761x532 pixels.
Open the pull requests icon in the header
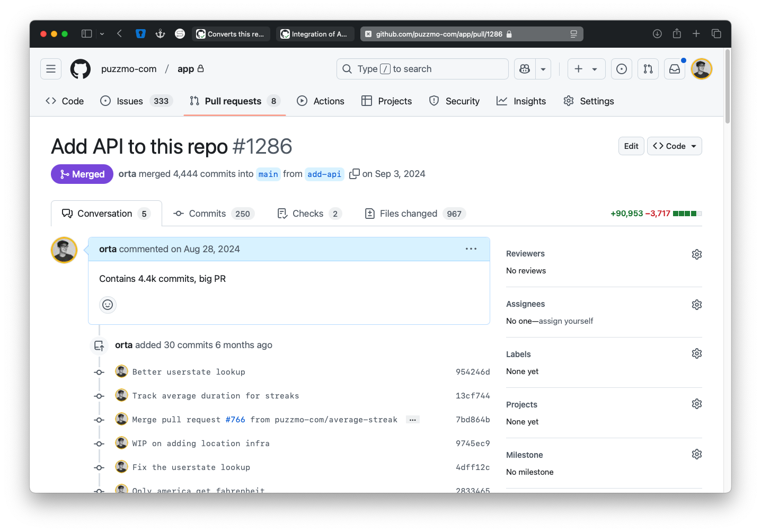[648, 69]
